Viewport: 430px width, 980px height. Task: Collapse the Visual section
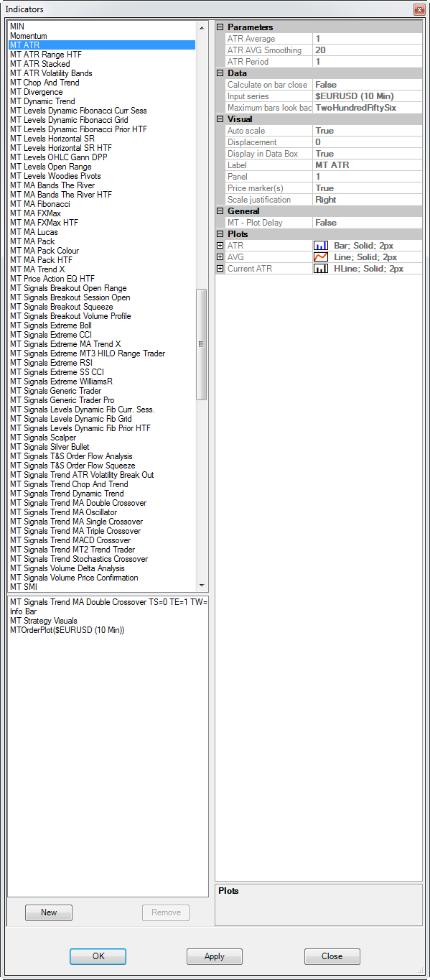(x=220, y=119)
